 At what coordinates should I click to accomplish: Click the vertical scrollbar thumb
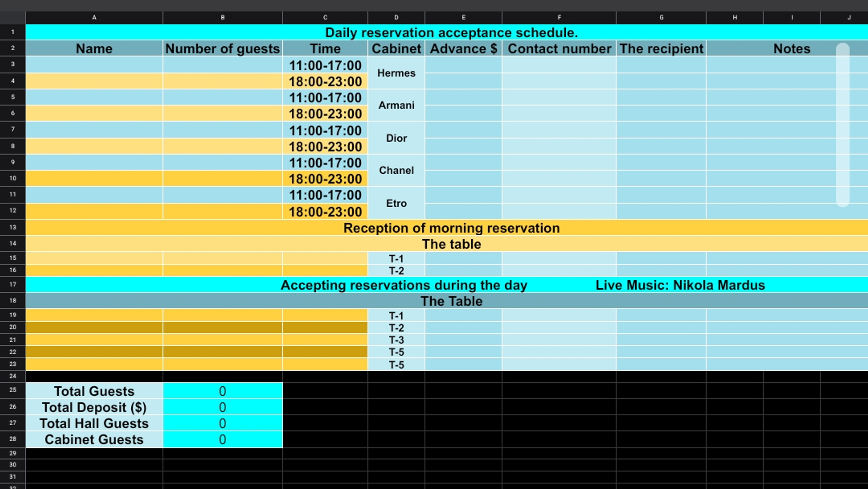pos(843,125)
